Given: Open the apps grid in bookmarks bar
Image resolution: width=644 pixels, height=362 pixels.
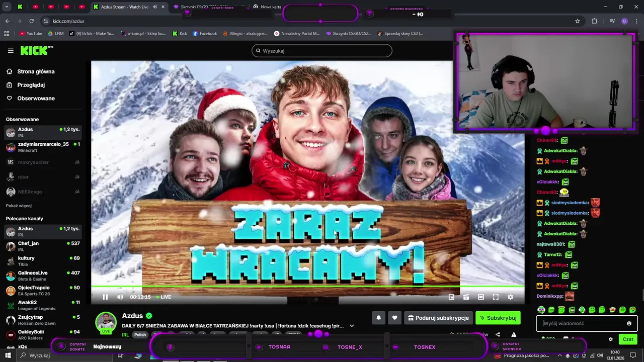Looking at the screenshot, I should [7, 34].
